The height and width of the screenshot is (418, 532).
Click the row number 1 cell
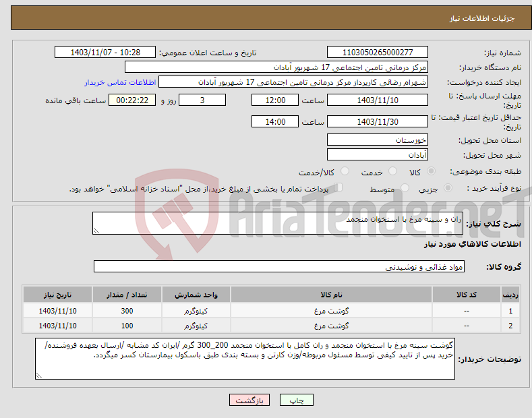tap(510, 311)
